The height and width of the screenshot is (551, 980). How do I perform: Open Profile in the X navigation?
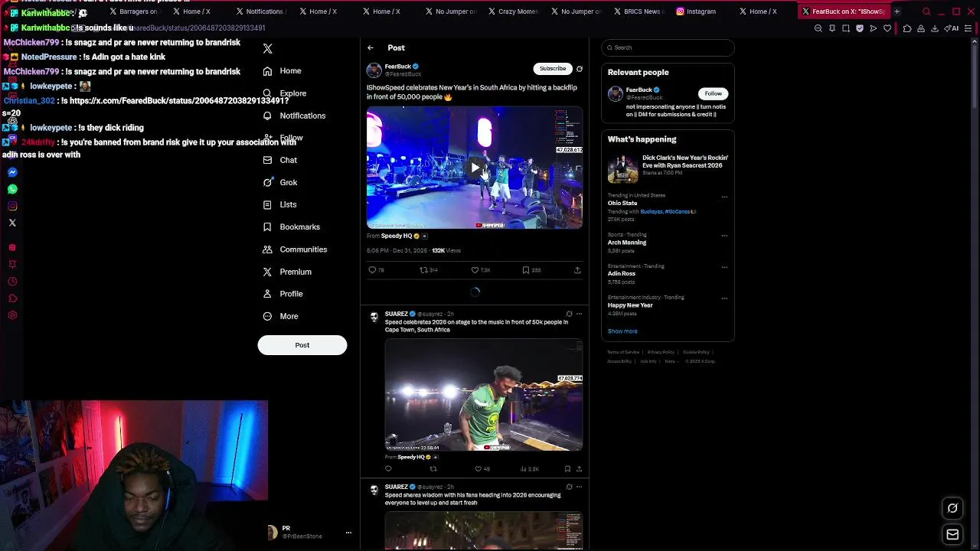[283, 294]
